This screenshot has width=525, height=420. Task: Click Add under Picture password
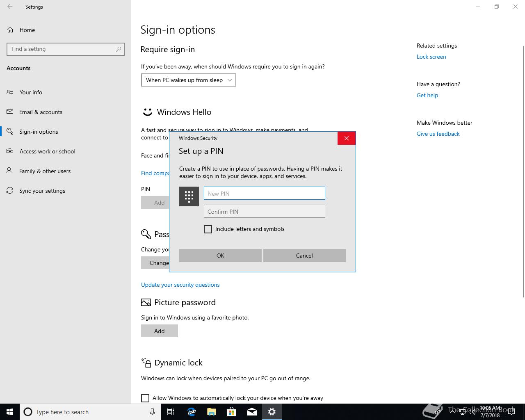point(160,331)
